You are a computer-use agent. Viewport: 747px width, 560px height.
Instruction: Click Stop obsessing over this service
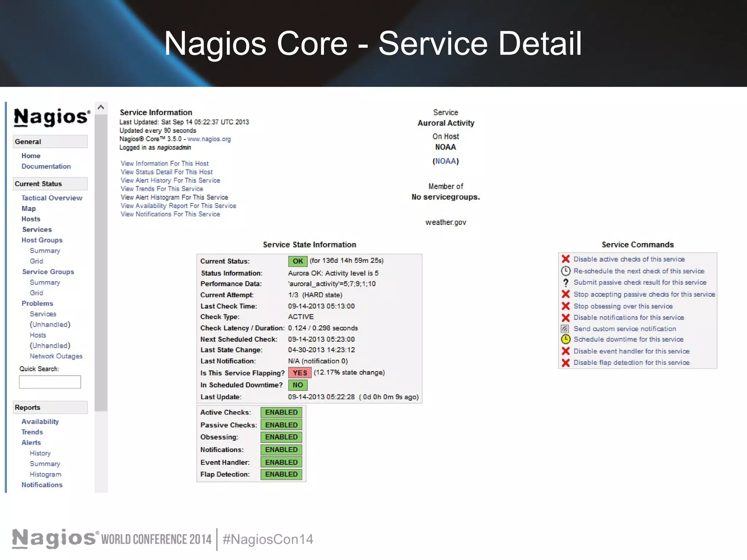pyautogui.click(x=623, y=306)
